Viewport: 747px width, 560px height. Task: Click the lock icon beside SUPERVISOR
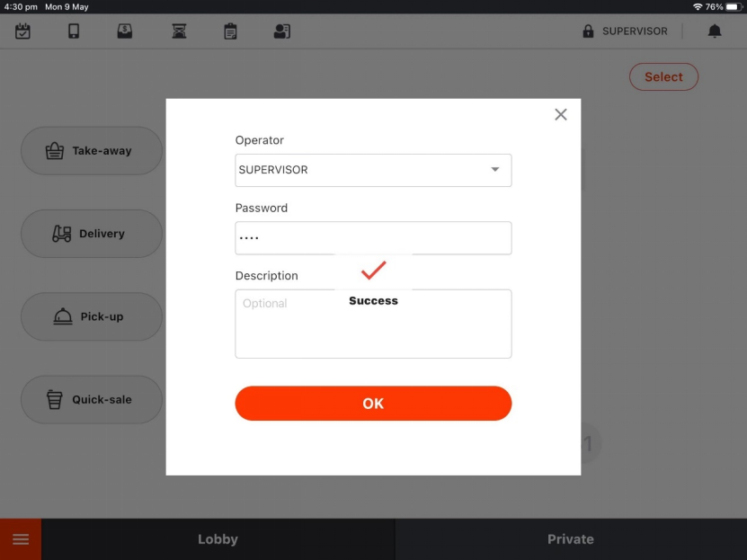tap(588, 31)
